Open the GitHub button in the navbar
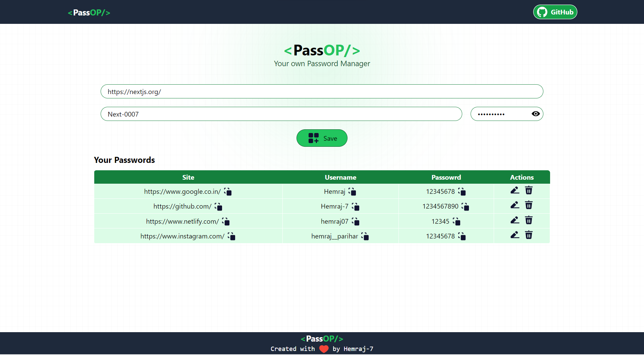The width and height of the screenshot is (644, 355). (x=555, y=12)
